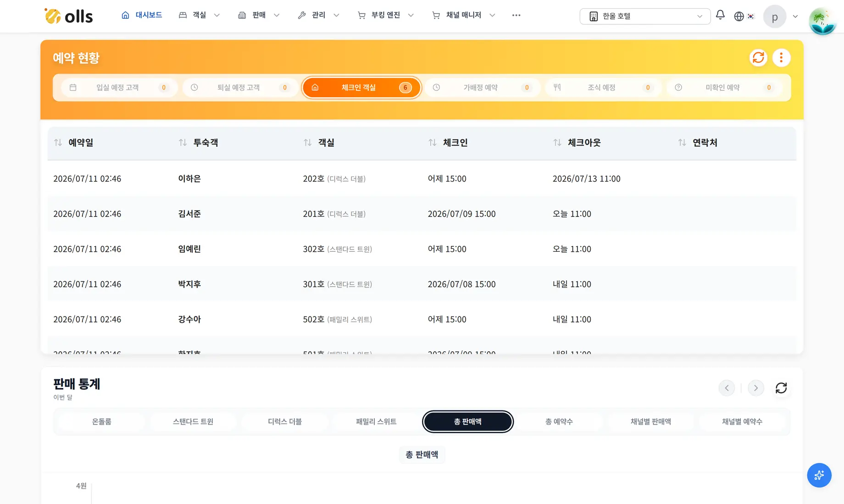Open the 판매 menu

click(x=259, y=15)
